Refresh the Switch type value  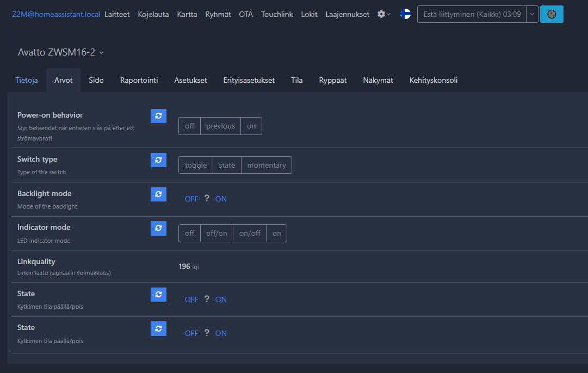point(158,160)
